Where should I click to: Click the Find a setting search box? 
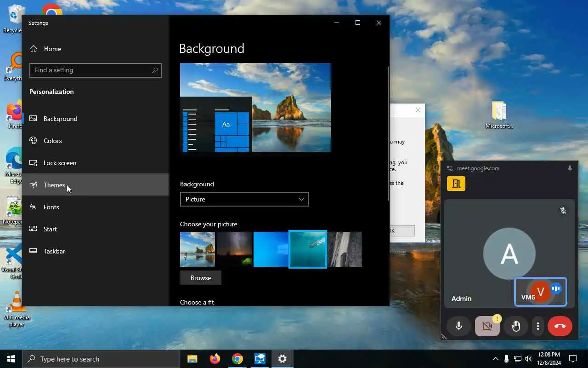pos(96,70)
